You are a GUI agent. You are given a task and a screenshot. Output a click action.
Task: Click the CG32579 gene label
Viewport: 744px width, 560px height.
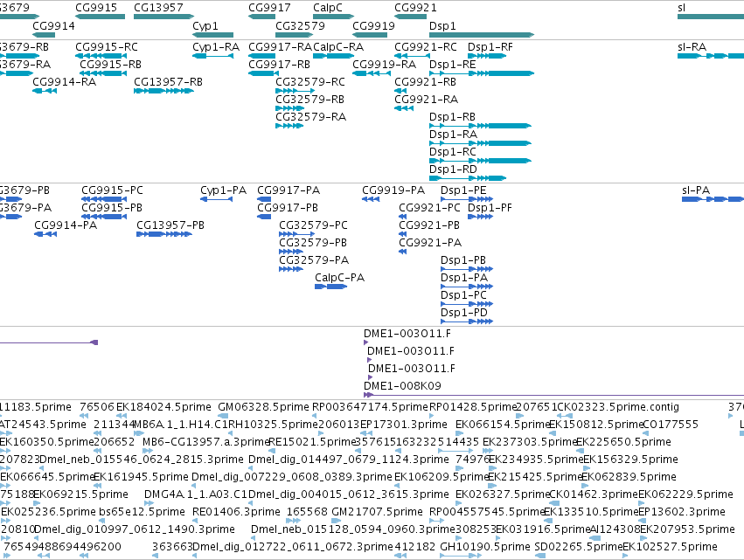coord(300,25)
